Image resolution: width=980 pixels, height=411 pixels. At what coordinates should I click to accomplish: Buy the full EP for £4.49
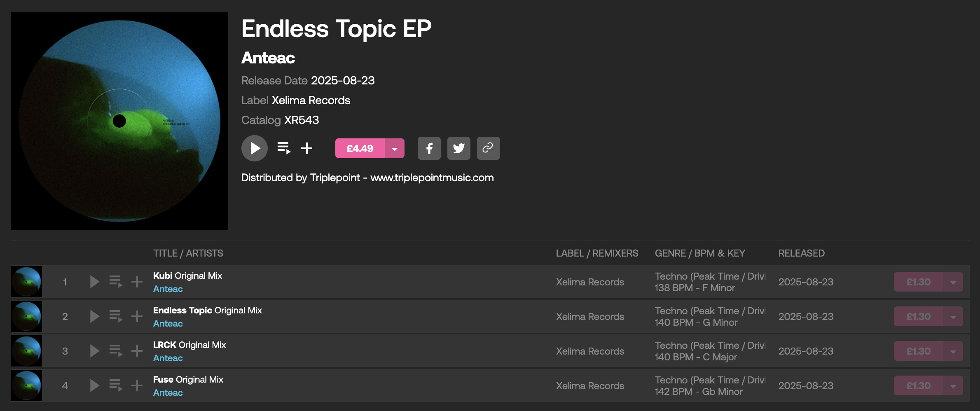[x=360, y=149]
